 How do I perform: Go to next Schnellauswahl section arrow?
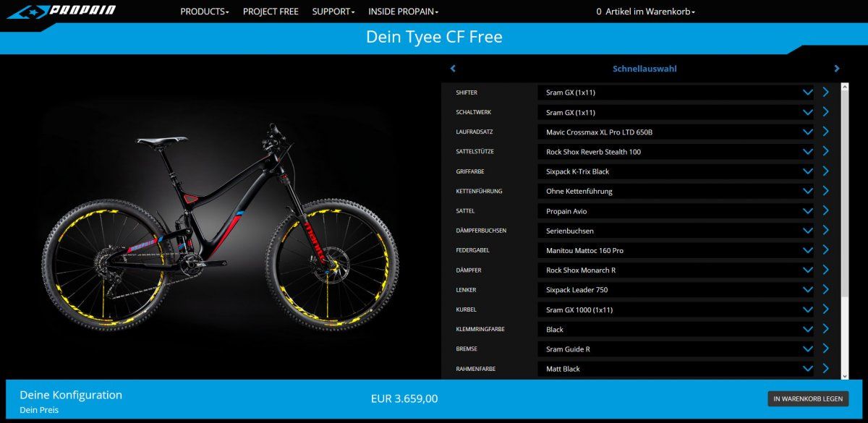pos(837,69)
